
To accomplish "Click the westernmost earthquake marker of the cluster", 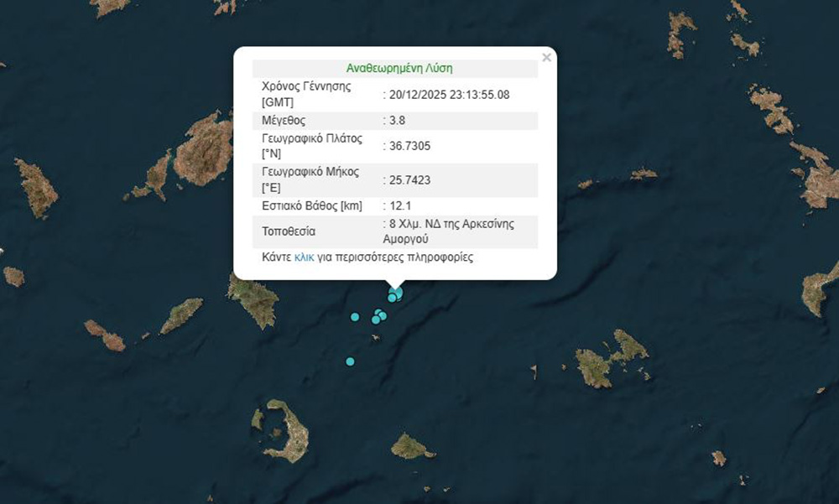I will click(x=355, y=317).
